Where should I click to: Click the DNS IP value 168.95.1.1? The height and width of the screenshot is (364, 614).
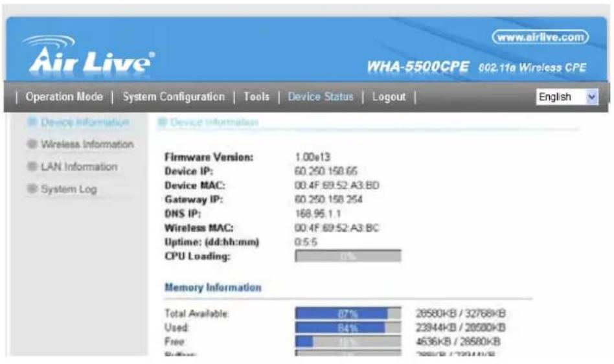317,214
